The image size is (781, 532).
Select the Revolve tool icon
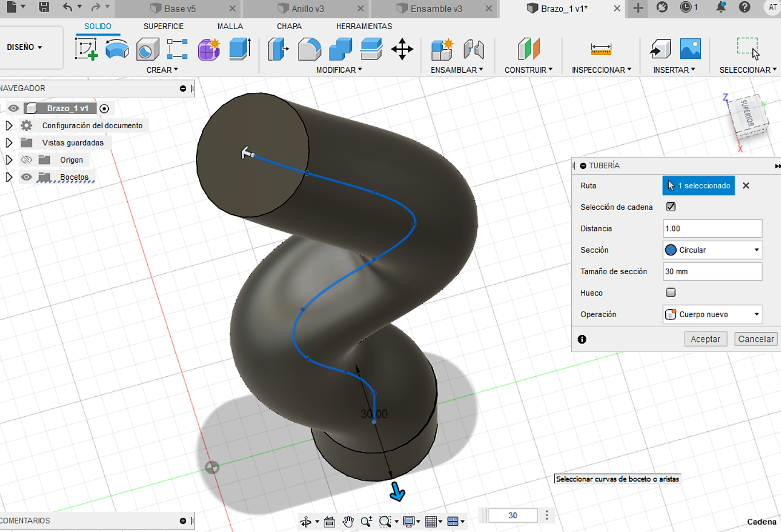coord(148,49)
